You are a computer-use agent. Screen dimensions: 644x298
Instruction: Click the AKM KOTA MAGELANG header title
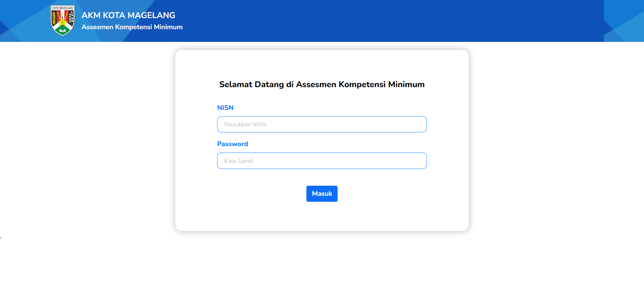[128, 15]
